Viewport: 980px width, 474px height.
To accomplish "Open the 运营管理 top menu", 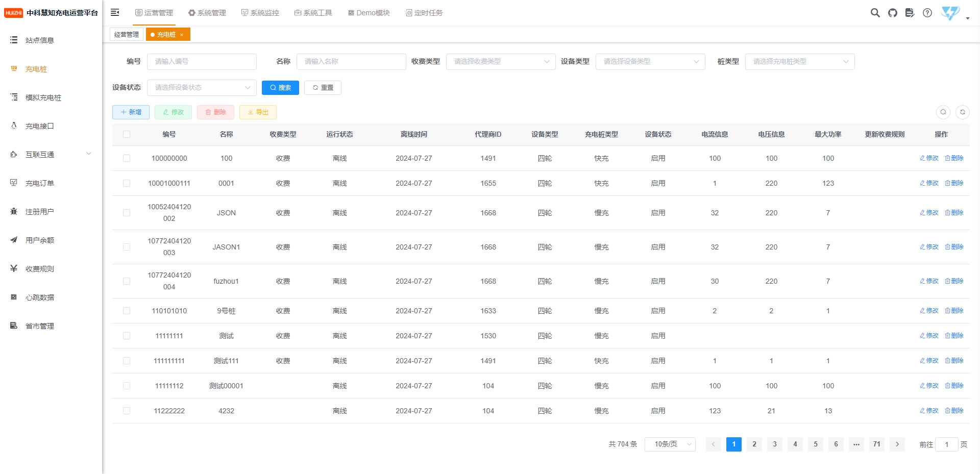I will point(154,13).
